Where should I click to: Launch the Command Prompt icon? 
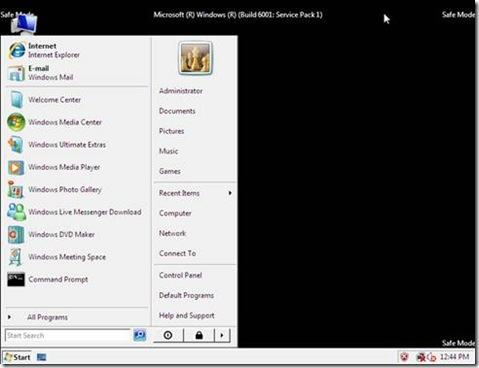pos(16,279)
